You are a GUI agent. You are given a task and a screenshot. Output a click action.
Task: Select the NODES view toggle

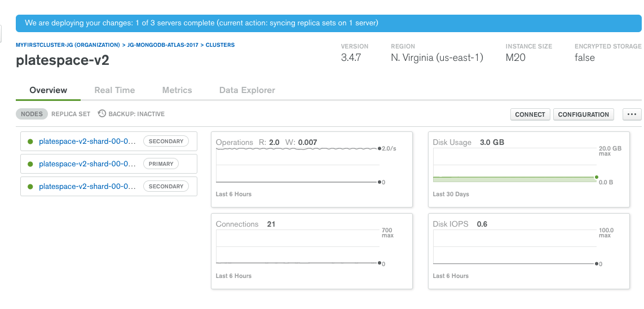[32, 114]
